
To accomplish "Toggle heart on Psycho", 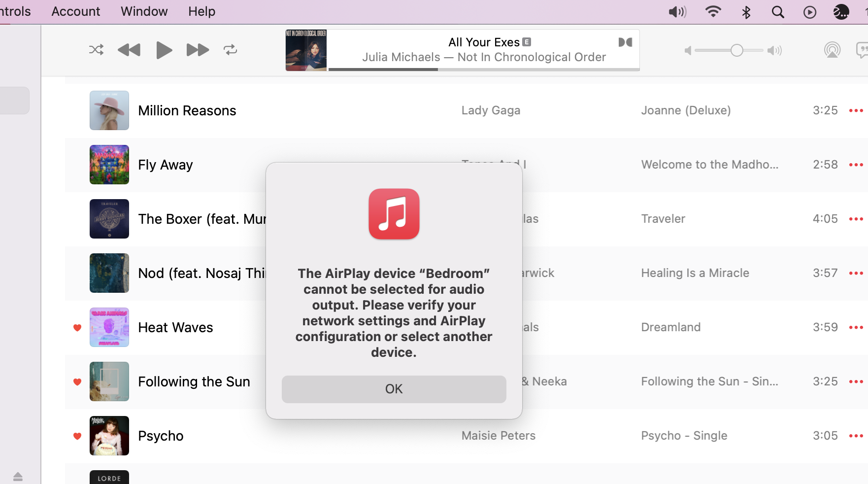I will pyautogui.click(x=77, y=436).
